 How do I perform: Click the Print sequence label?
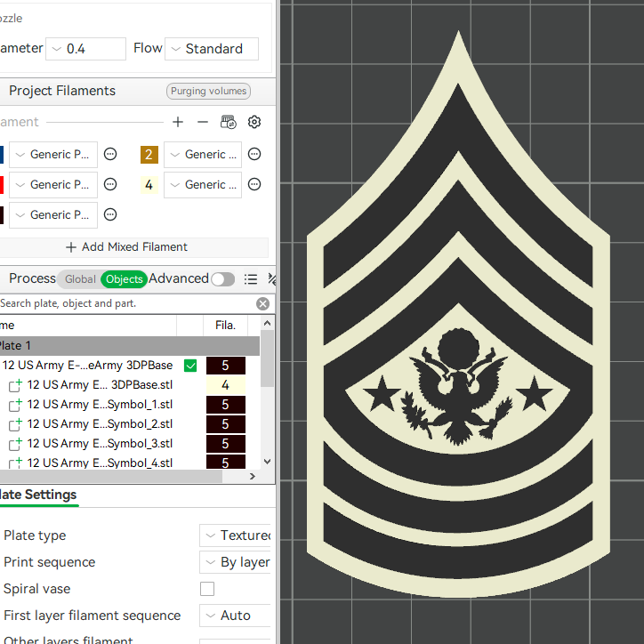pos(49,562)
